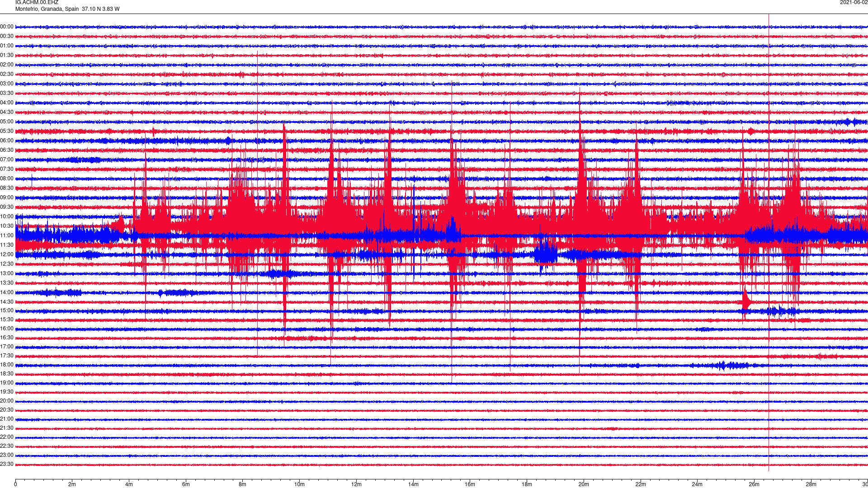Click the small red event burst near 14:30
The image size is (868, 488).
tap(746, 301)
